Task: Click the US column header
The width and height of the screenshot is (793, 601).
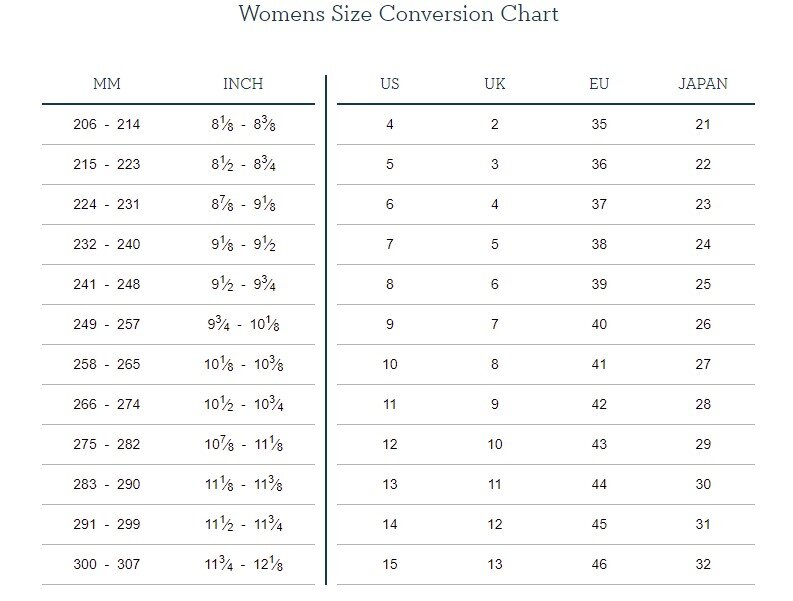Action: coord(390,84)
